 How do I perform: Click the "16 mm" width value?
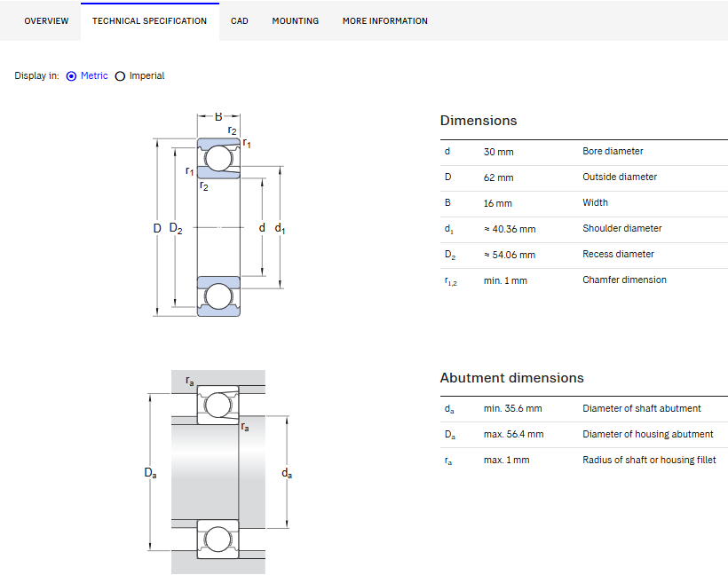[497, 203]
